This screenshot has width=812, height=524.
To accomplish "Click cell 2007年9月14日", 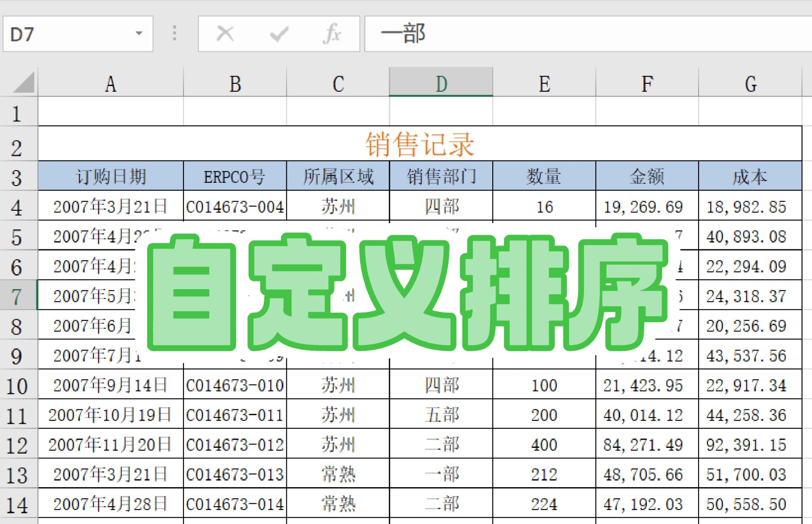I will tap(111, 385).
